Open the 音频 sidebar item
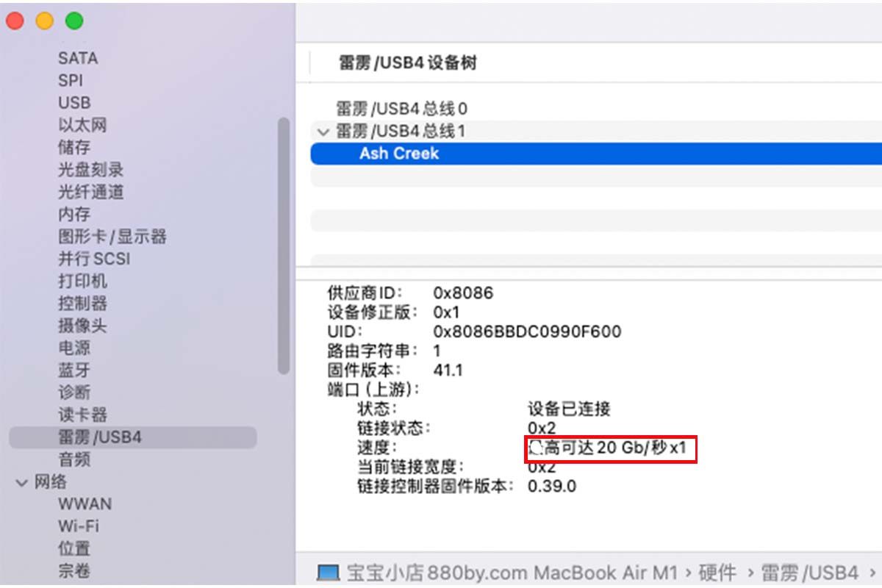Screen dimensions: 882x588 click(x=74, y=459)
